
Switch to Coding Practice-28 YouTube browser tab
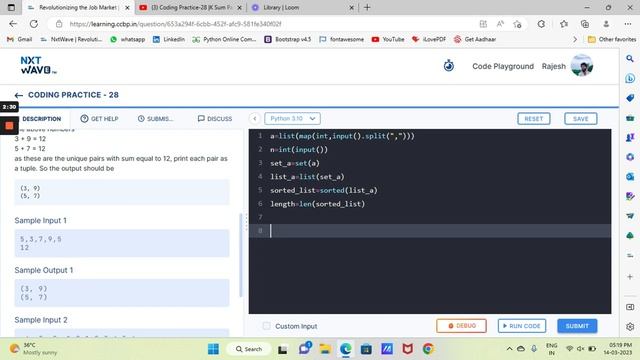190,7
